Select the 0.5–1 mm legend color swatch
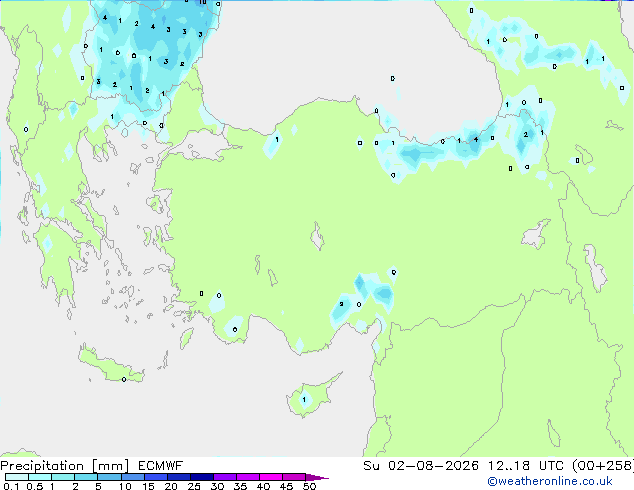The height and width of the screenshot is (490, 634). [40, 477]
